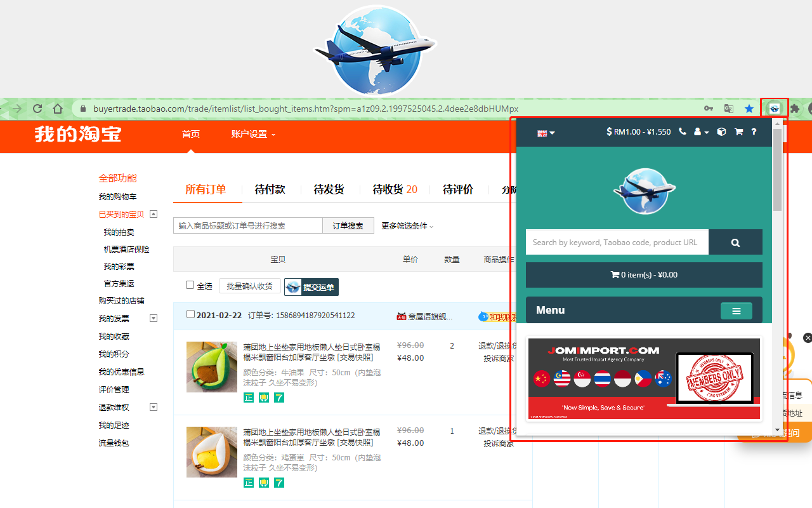Click the 7-day badge on avocado cushion item
Viewport: 812px width, 508px height.
279,398
